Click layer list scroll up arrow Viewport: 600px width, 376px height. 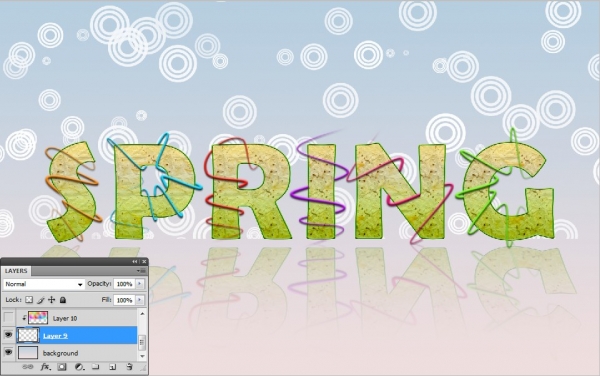pos(142,314)
